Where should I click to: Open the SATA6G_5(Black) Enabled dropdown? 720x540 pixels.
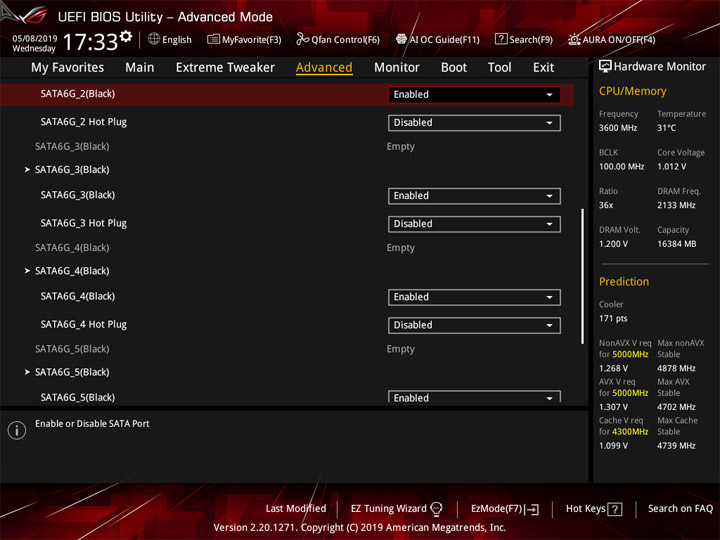point(474,397)
